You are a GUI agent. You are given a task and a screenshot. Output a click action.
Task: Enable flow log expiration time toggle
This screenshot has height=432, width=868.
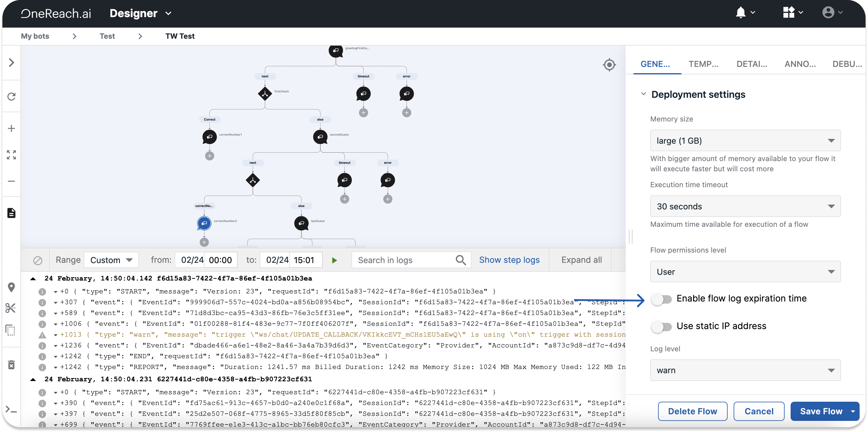pos(661,299)
